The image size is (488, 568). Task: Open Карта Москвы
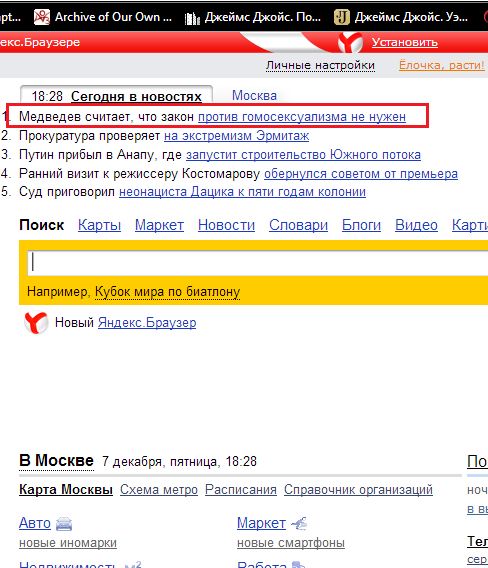tap(66, 490)
